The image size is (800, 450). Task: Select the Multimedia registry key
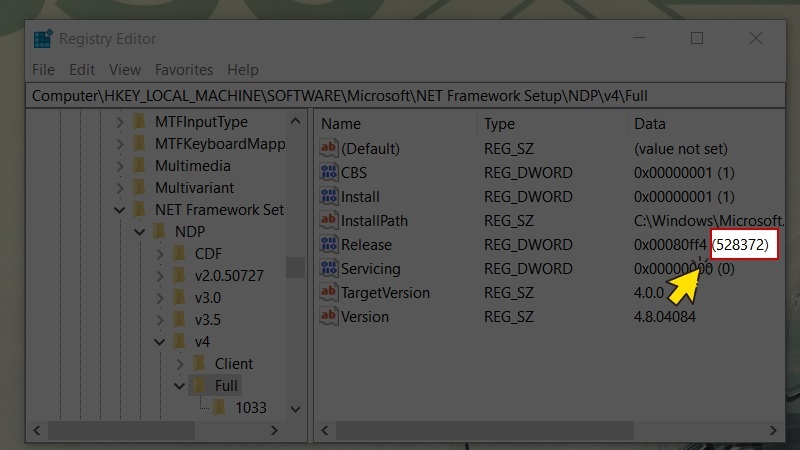(192, 166)
